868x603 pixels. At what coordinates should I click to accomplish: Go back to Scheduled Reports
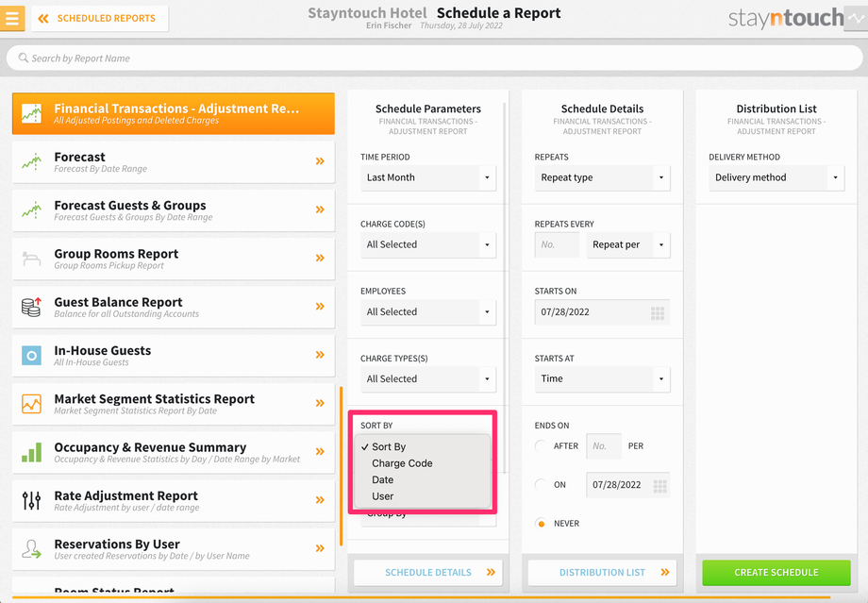tap(100, 18)
